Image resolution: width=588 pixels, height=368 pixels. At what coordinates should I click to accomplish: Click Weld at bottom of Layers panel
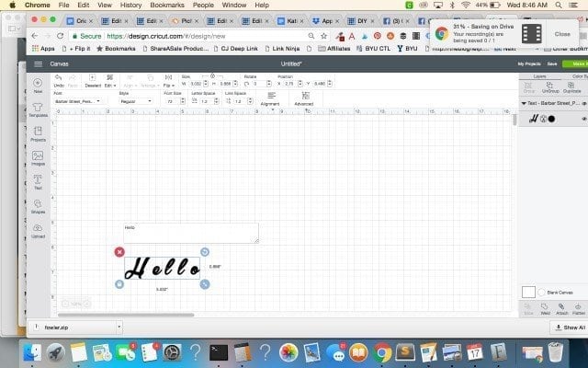tap(545, 309)
